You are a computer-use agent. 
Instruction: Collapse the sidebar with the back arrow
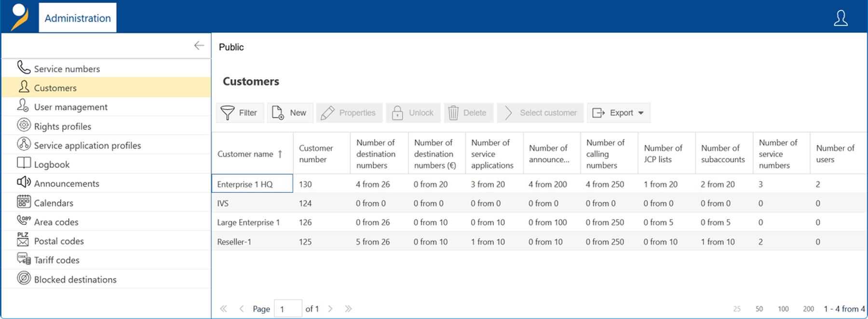pos(199,45)
